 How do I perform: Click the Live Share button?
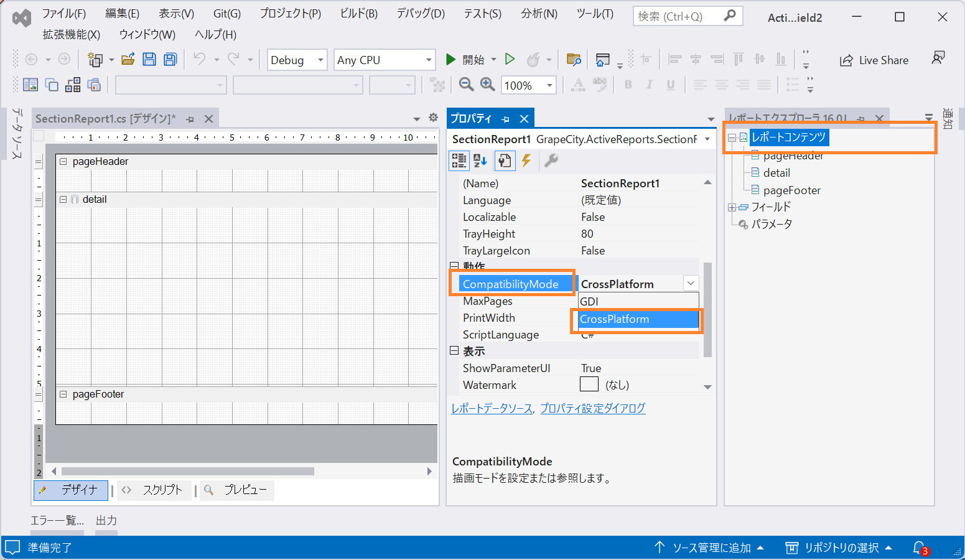[874, 60]
